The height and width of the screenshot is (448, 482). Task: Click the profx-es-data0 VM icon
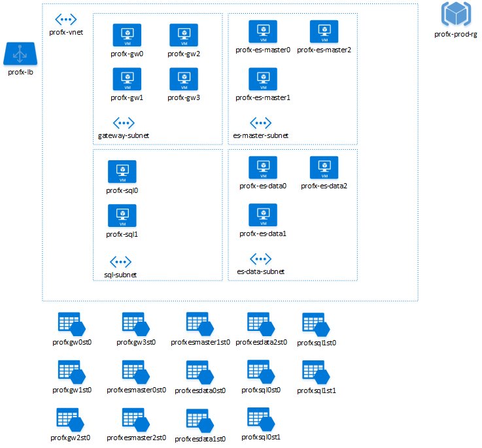coord(263,167)
